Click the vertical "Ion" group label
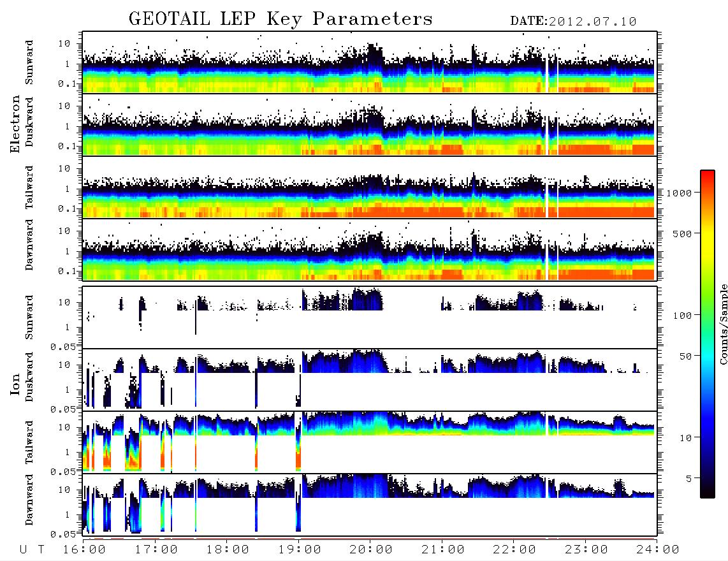 click(x=15, y=384)
